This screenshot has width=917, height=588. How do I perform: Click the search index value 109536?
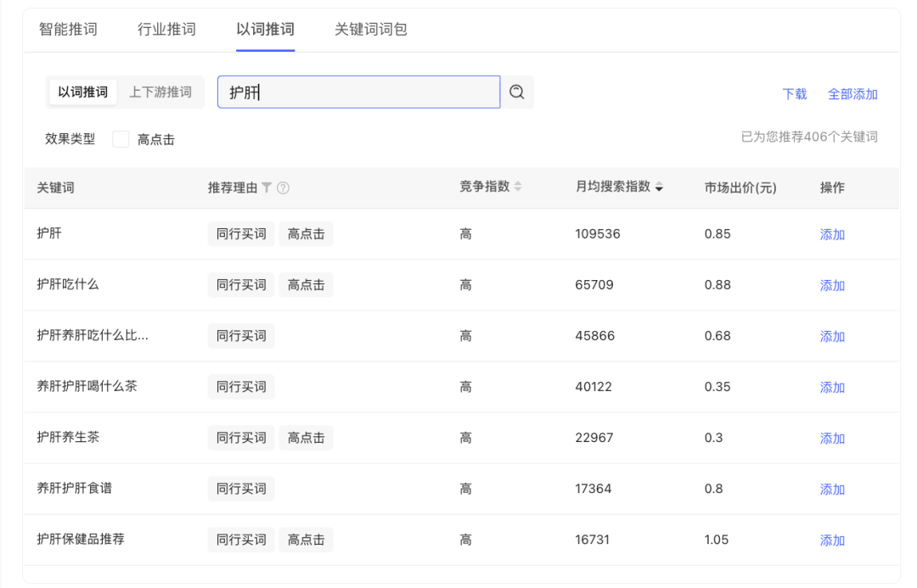click(598, 234)
